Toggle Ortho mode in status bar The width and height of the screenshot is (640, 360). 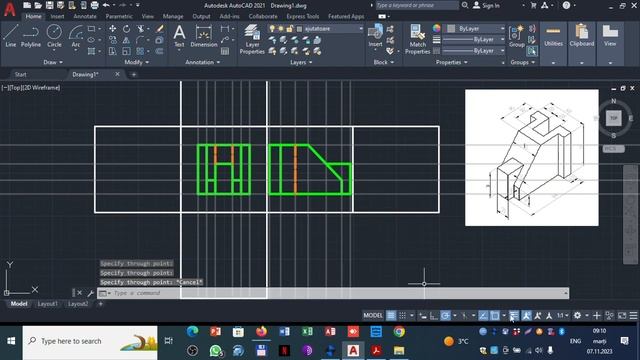tap(434, 316)
